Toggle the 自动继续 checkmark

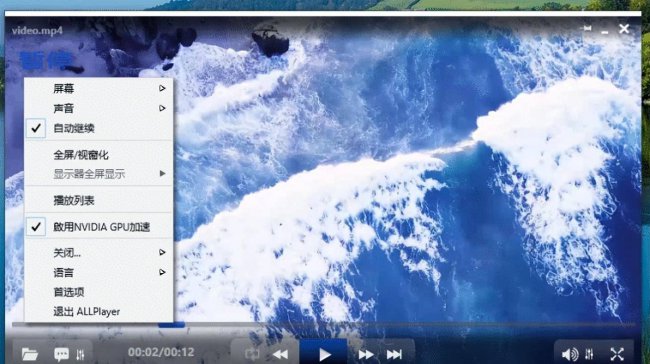(36, 128)
